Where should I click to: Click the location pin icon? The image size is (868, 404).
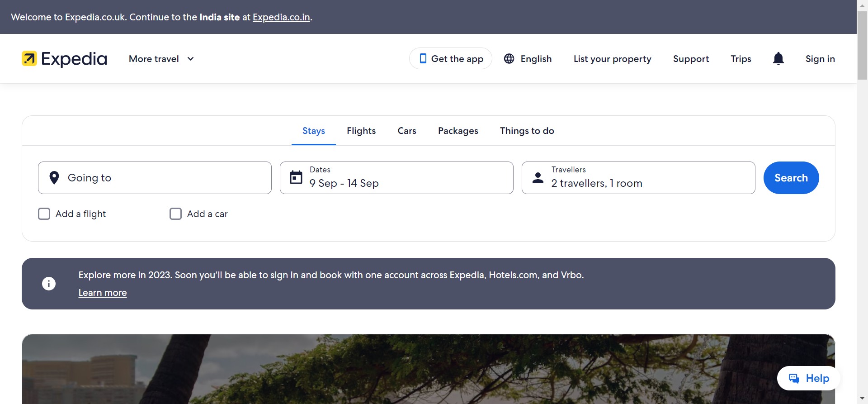point(54,178)
